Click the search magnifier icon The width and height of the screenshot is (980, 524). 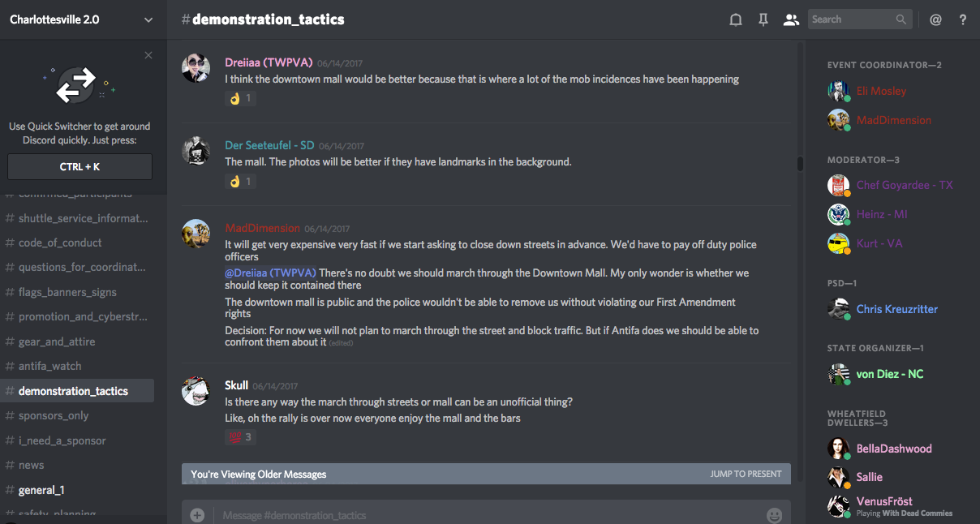click(x=901, y=19)
